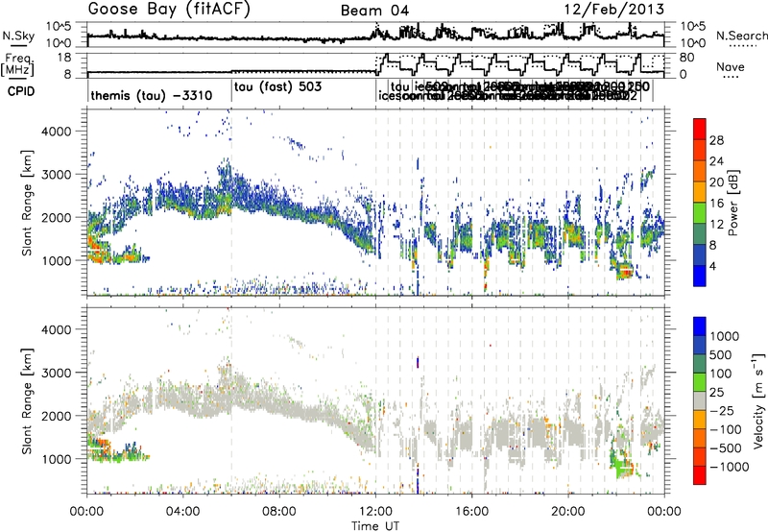
Task: Click the dotted line sample under N.Search
Action: pyautogui.click(x=743, y=45)
